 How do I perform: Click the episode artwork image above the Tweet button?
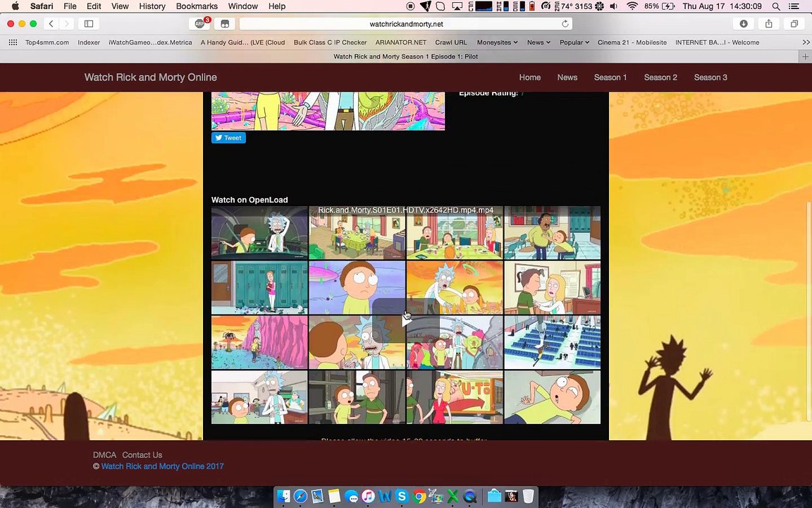[328, 111]
